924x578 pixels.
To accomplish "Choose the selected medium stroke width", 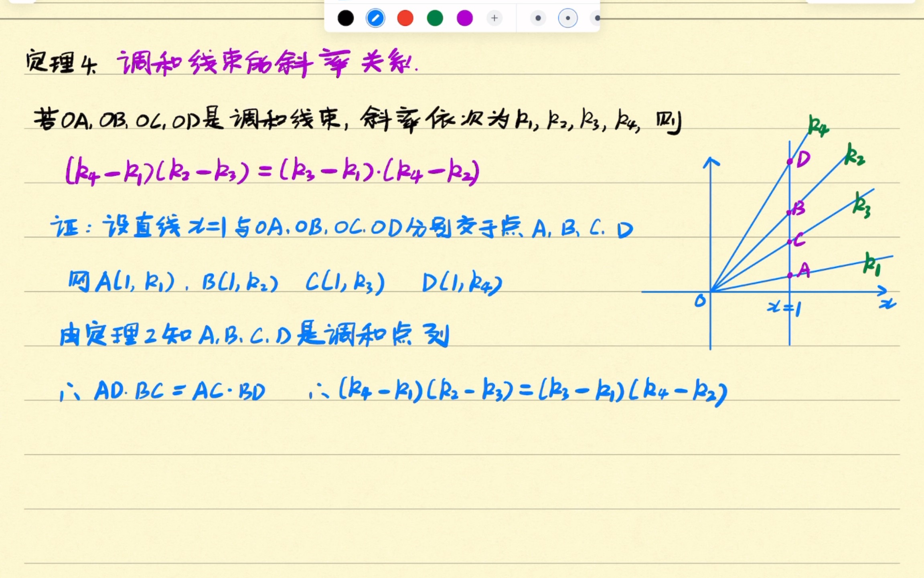I will pos(568,18).
